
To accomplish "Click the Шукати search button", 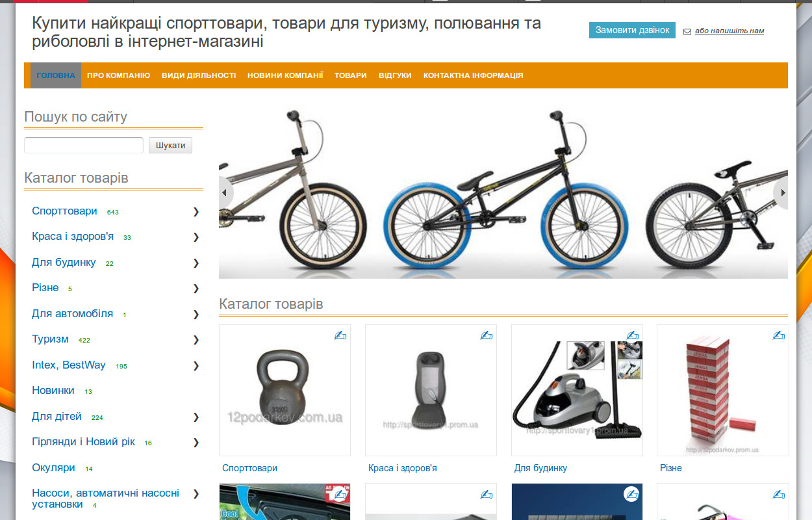I will coord(171,146).
